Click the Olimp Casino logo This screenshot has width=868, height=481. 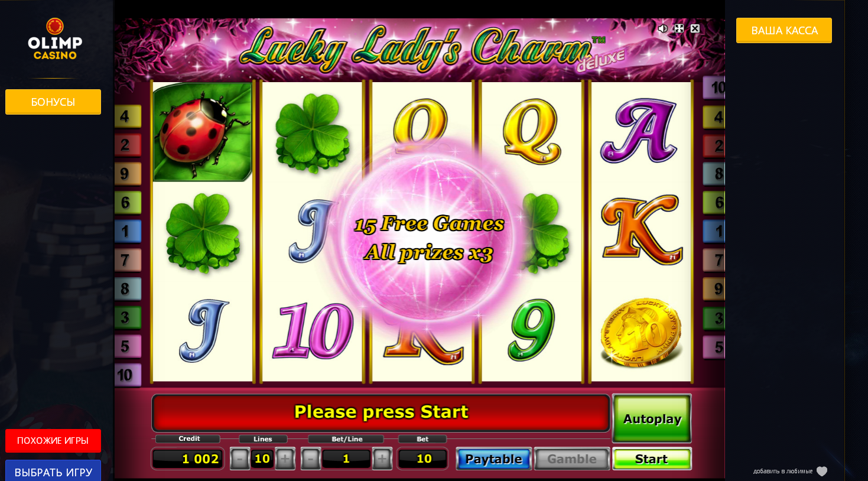click(x=55, y=39)
